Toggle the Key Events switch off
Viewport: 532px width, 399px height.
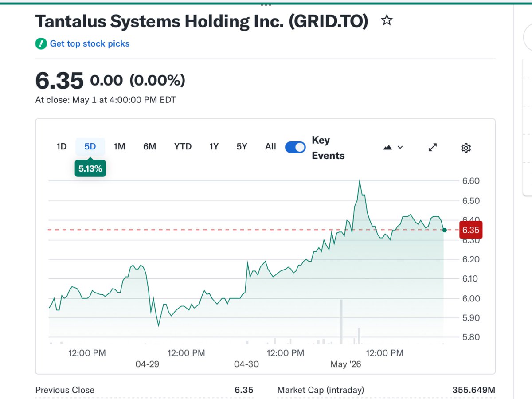pos(295,147)
